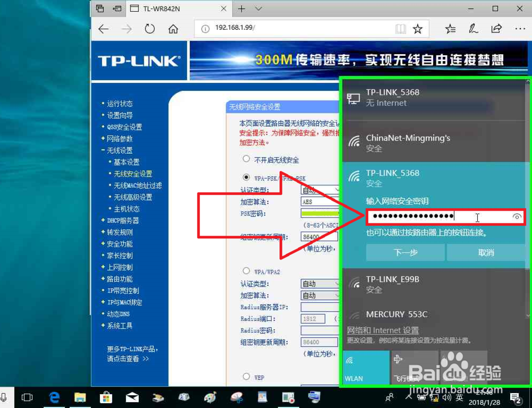The image size is (532, 408).
Task: Expand 网络参数 menu section
Action: tap(119, 139)
